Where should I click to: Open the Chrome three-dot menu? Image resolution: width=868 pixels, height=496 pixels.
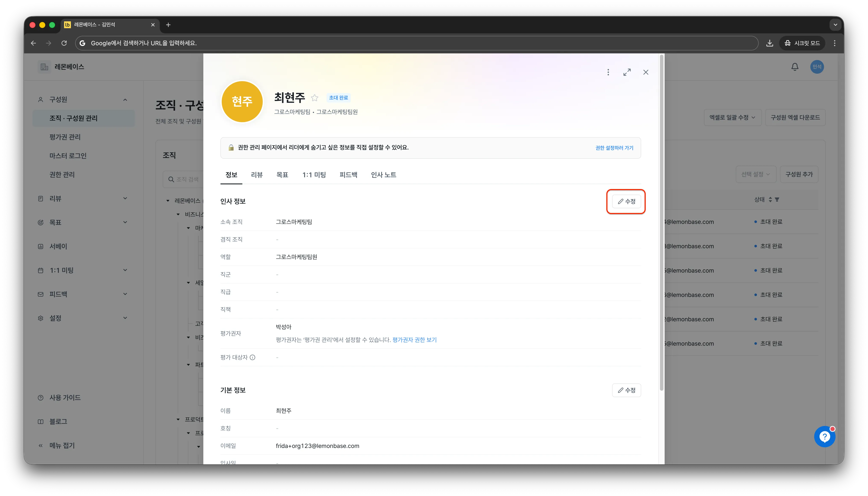coord(834,43)
